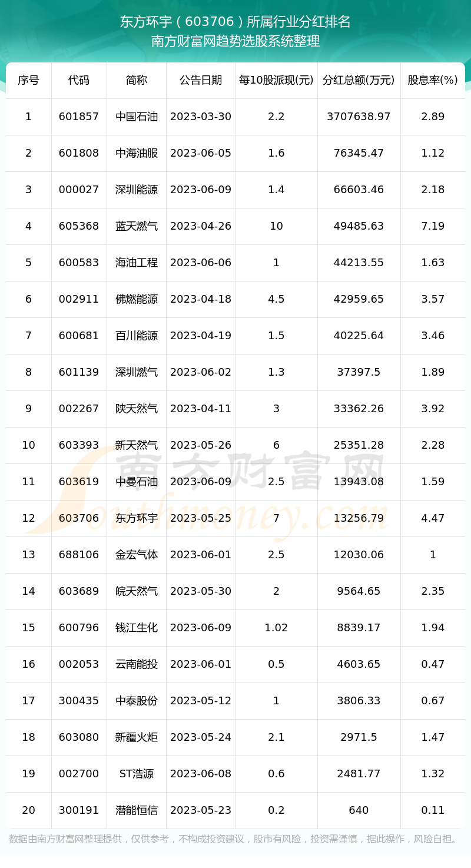
Task: Select stock name 深圳能源
Action: point(137,190)
